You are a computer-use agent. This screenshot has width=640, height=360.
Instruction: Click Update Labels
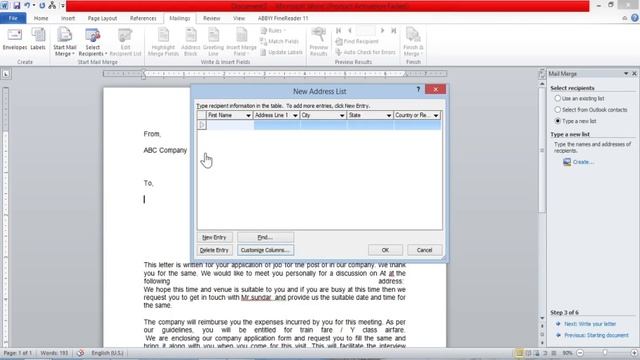(x=281, y=52)
